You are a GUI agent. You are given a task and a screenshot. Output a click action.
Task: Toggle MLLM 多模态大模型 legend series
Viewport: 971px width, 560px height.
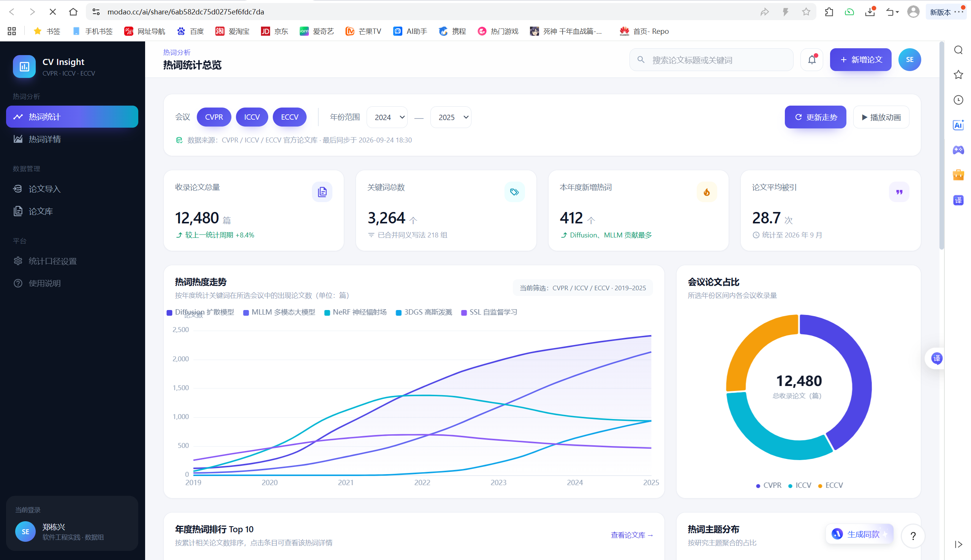click(279, 312)
